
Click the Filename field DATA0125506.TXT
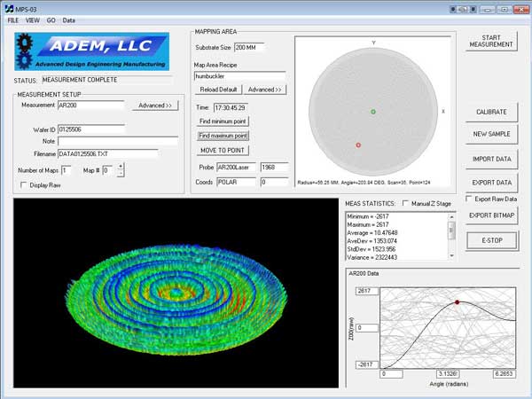click(x=107, y=154)
